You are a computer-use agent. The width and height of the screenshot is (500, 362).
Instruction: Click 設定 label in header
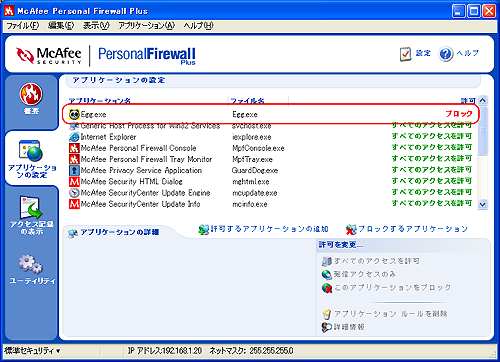423,53
